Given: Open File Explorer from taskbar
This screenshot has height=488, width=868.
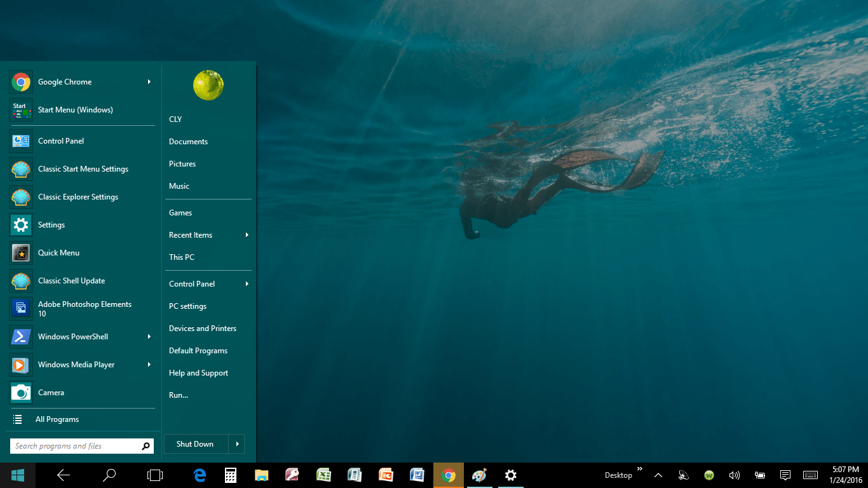Looking at the screenshot, I should tap(261, 475).
